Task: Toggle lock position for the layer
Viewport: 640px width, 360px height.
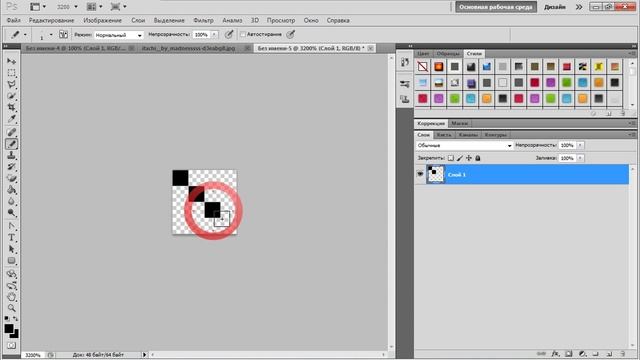Action: [x=469, y=158]
